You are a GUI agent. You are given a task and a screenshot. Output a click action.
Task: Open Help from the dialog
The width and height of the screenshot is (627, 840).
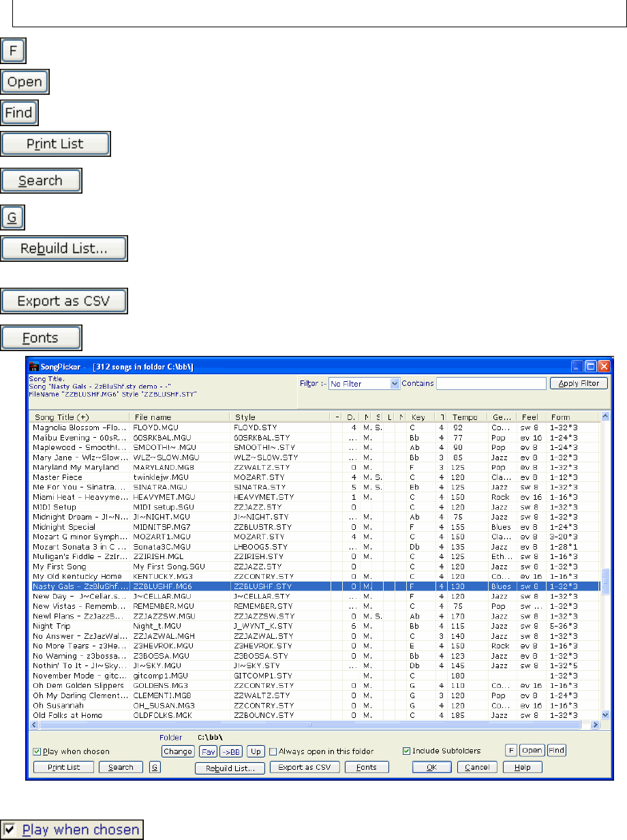click(x=523, y=767)
